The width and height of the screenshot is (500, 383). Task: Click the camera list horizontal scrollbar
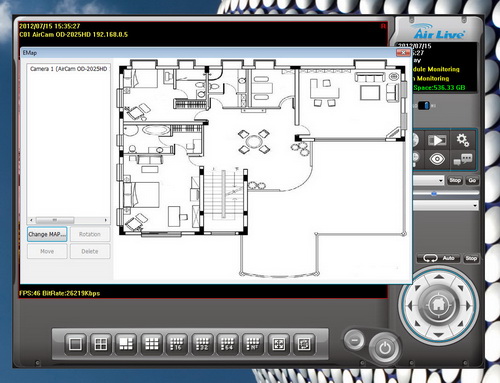[68, 220]
